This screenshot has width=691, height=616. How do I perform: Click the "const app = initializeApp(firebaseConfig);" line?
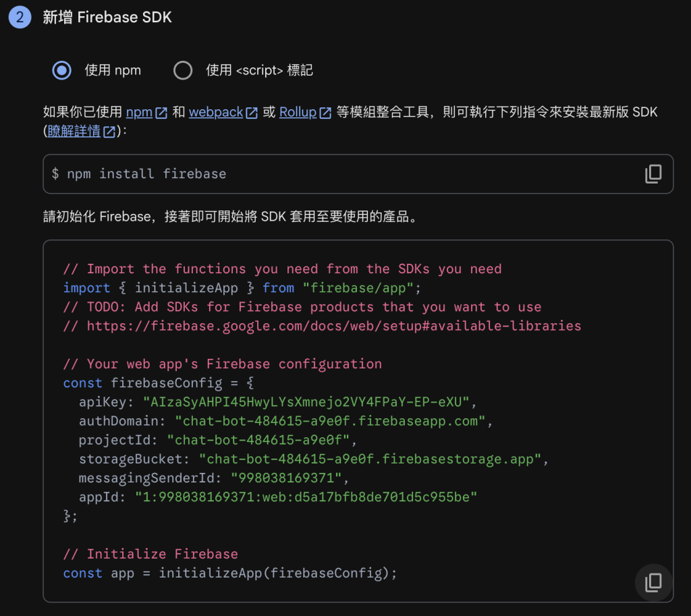(230, 573)
